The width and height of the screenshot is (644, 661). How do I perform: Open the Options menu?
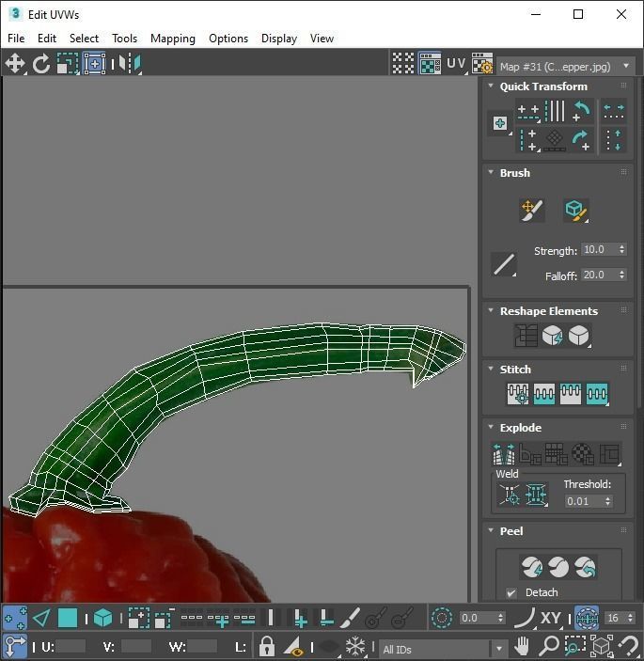[x=228, y=39]
